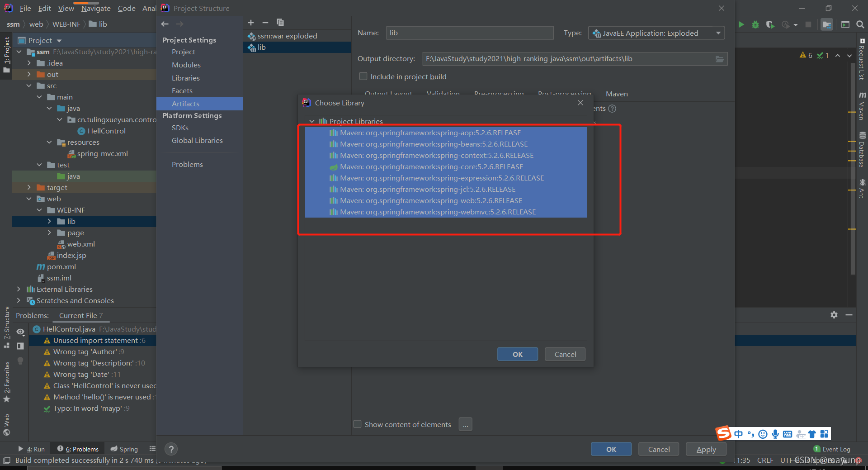The image size is (868, 470).
Task: Go back with the left arrow icon
Action: 165,24
